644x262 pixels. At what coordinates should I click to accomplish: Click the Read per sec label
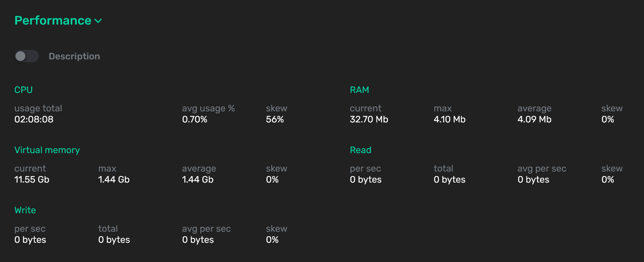tap(365, 169)
